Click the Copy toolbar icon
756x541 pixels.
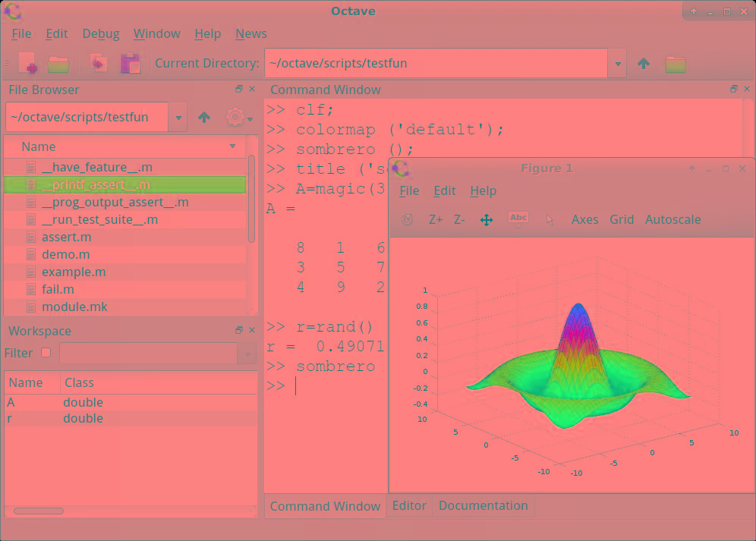(x=99, y=63)
